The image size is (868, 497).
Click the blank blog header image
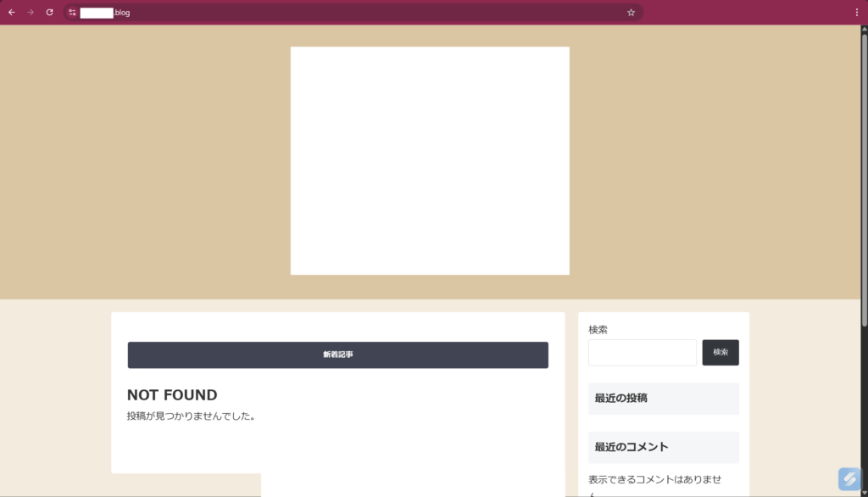pos(430,159)
